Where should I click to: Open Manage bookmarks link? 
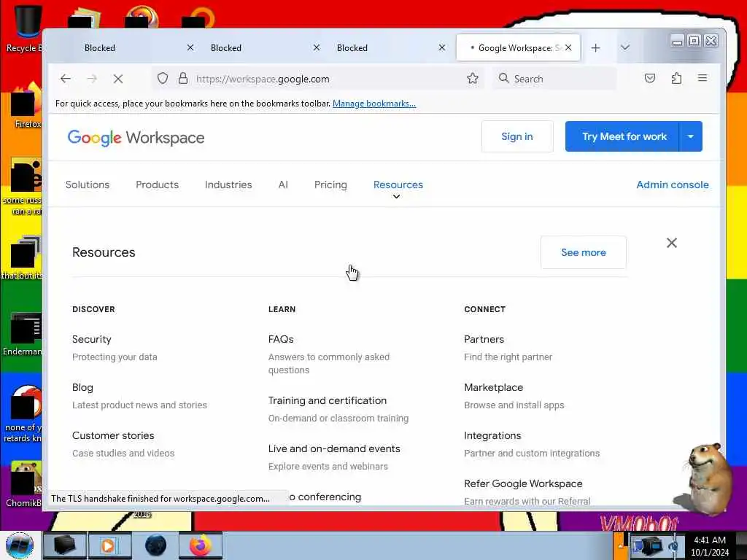tap(374, 104)
